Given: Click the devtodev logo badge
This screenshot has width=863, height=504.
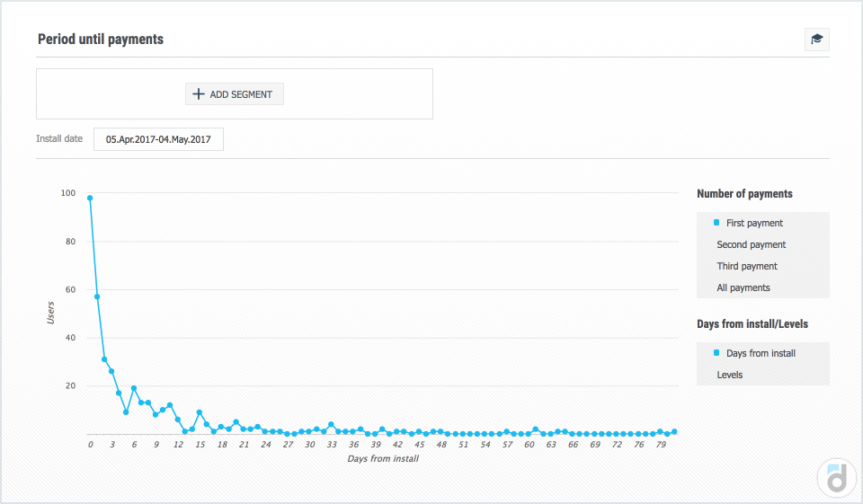Looking at the screenshot, I should (x=836, y=478).
